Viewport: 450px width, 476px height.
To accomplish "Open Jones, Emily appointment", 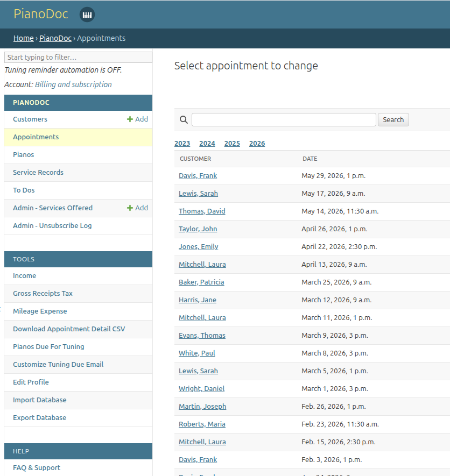I will 199,247.
